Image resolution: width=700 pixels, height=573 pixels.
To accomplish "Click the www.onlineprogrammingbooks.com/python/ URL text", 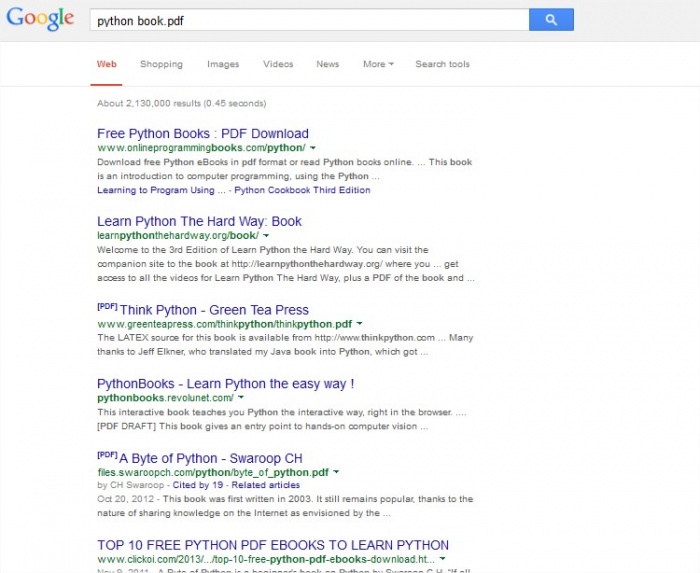I will pyautogui.click(x=201, y=148).
